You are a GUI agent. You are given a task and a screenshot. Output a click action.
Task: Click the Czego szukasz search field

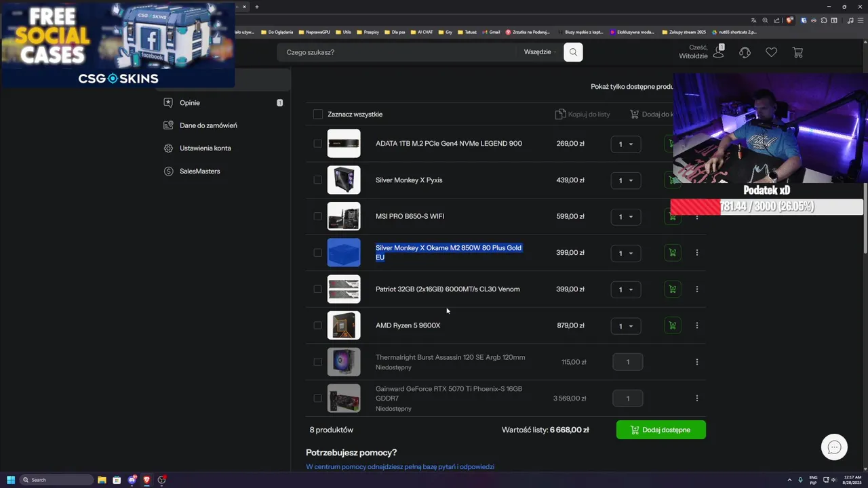pos(400,52)
